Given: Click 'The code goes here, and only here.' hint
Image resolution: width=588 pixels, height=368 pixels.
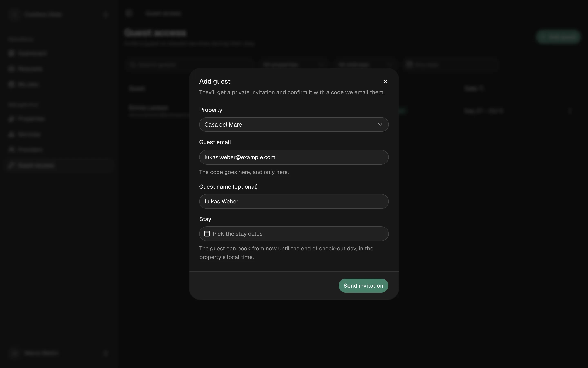Looking at the screenshot, I should (244, 172).
